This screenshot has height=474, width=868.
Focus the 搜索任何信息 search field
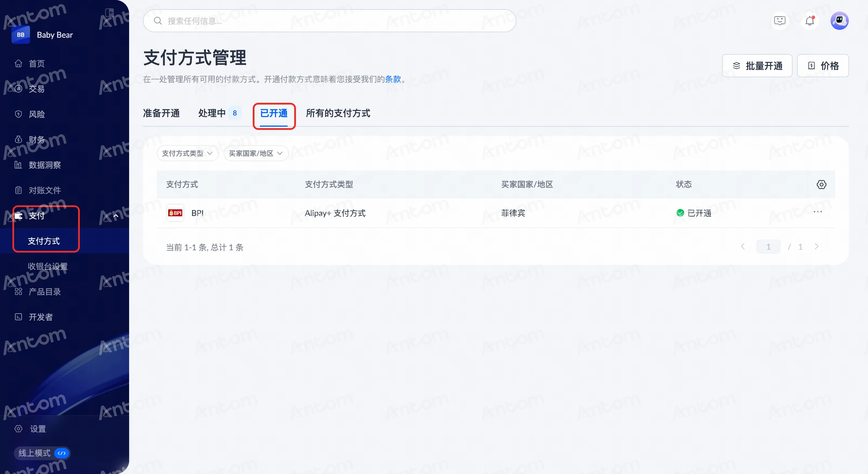click(x=330, y=21)
